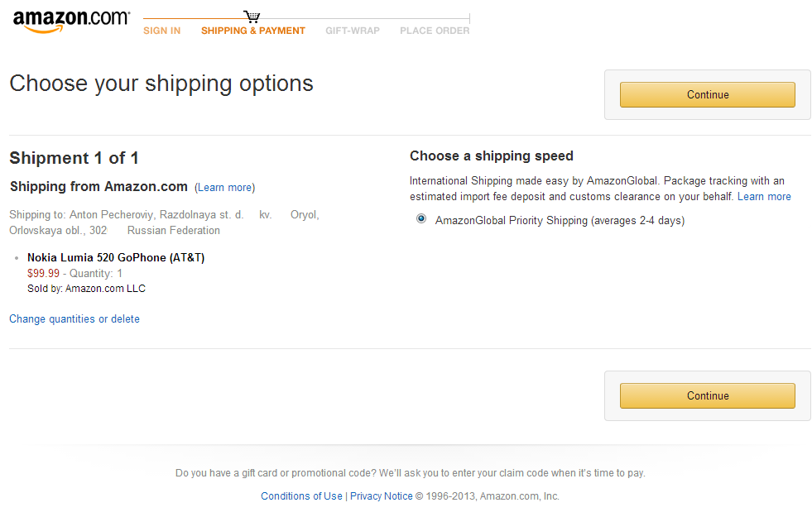
Task: Open Learn more about AmazonGlobal shipping
Action: coord(764,197)
